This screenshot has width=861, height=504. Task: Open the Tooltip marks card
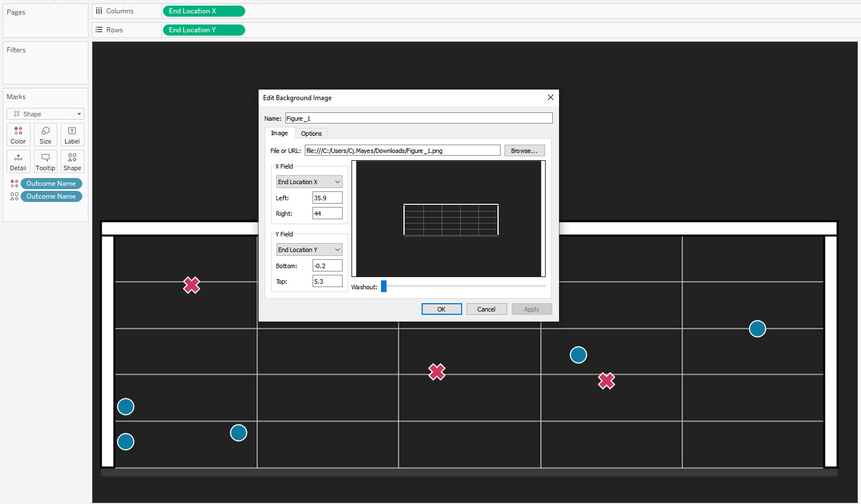point(46,161)
